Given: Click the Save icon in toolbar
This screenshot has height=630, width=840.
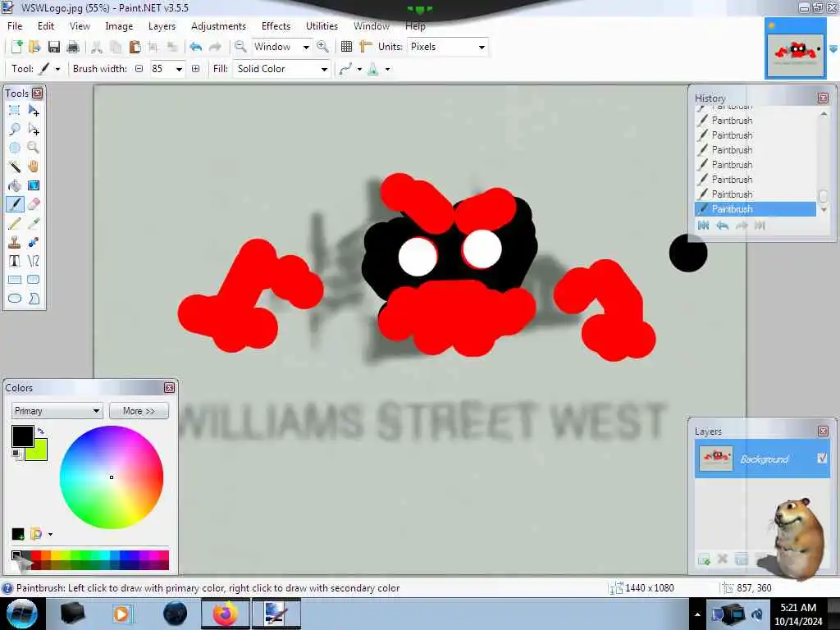Looking at the screenshot, I should click(53, 47).
